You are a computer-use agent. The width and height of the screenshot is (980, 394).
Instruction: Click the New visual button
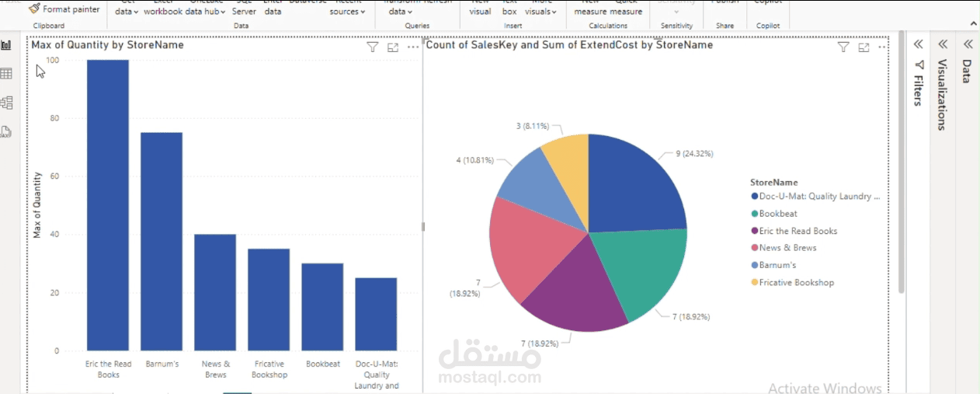(x=480, y=9)
